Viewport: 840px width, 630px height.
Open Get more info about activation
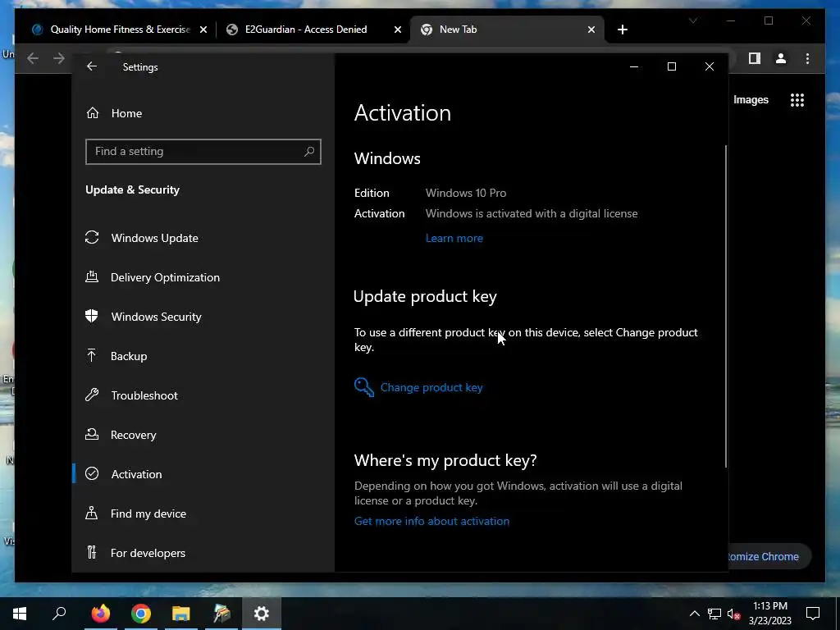point(431,521)
